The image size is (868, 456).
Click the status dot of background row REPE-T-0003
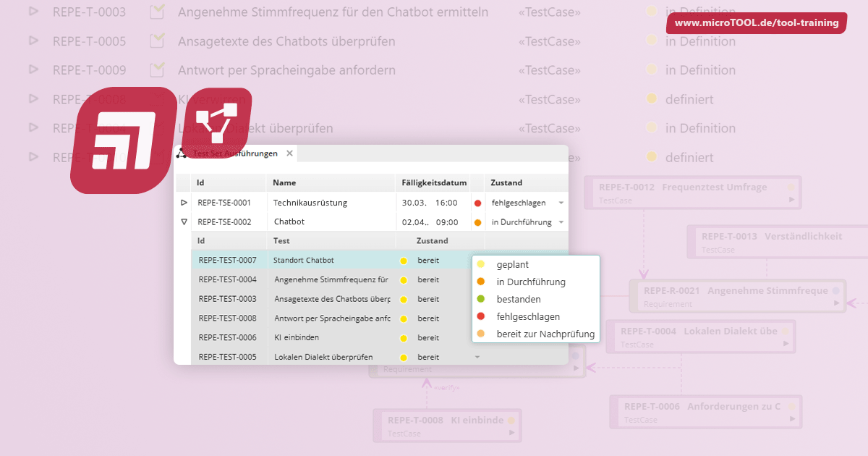pyautogui.click(x=651, y=12)
